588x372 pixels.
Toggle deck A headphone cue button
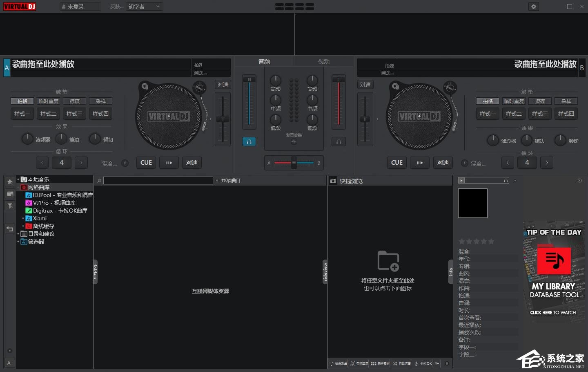[x=249, y=142]
